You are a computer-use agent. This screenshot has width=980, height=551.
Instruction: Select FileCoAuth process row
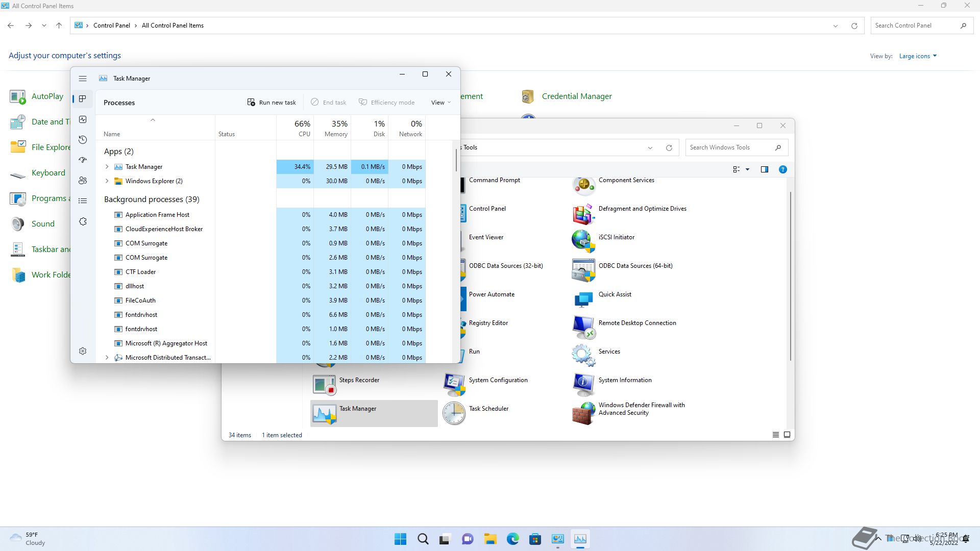[261, 300]
